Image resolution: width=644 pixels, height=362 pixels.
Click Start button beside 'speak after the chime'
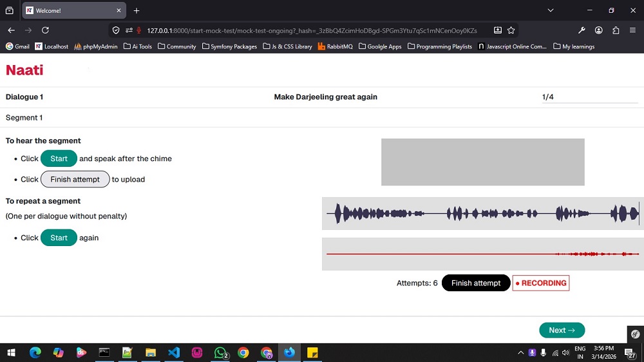point(59,158)
